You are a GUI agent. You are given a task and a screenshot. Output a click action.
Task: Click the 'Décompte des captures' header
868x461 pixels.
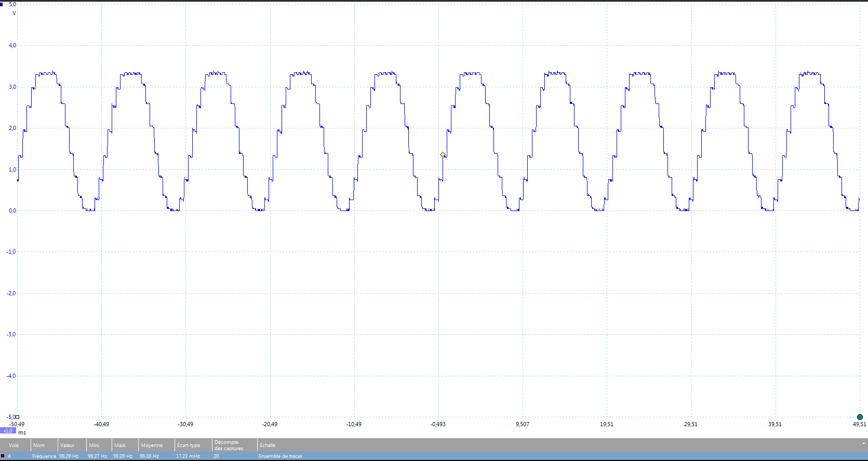pos(229,445)
